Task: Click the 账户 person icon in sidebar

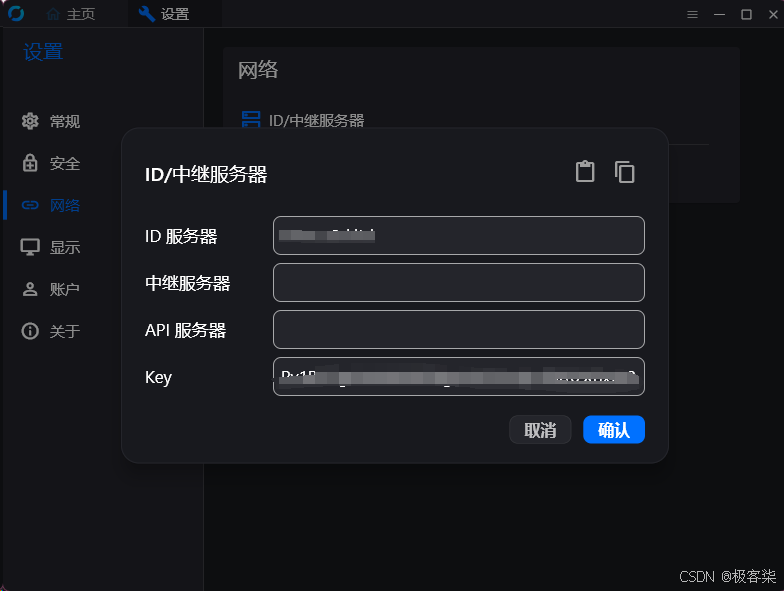Action: pyautogui.click(x=30, y=289)
